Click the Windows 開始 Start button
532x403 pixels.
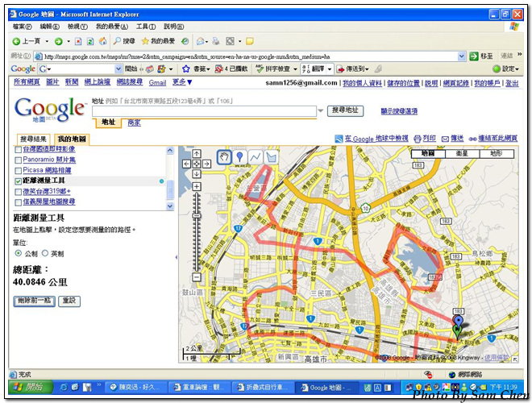tap(31, 387)
